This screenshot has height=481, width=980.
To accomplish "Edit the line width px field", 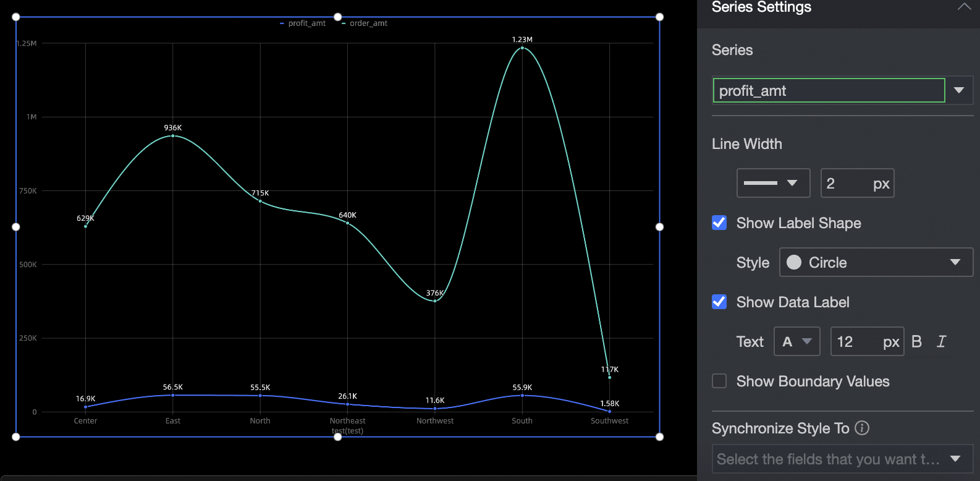I will pyautogui.click(x=857, y=183).
